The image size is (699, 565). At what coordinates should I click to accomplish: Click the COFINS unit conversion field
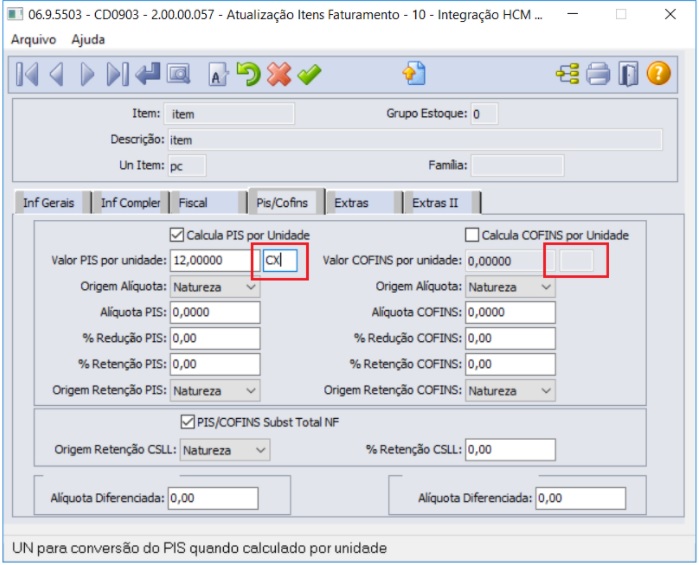(576, 261)
